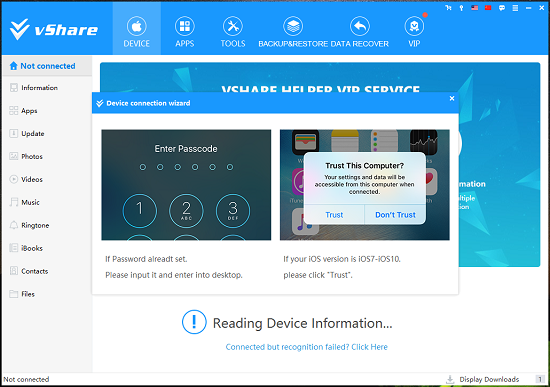Click the exclamation mark status icon
Viewport: 550px width, 387px height.
(x=194, y=322)
